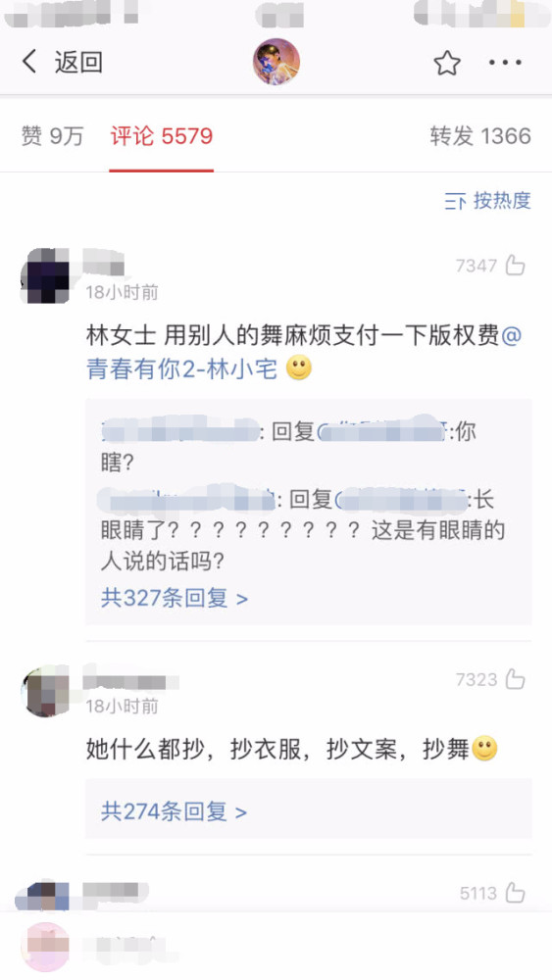The height and width of the screenshot is (980, 552).
Task: Like the comment with 7347 likes
Action: (515, 265)
